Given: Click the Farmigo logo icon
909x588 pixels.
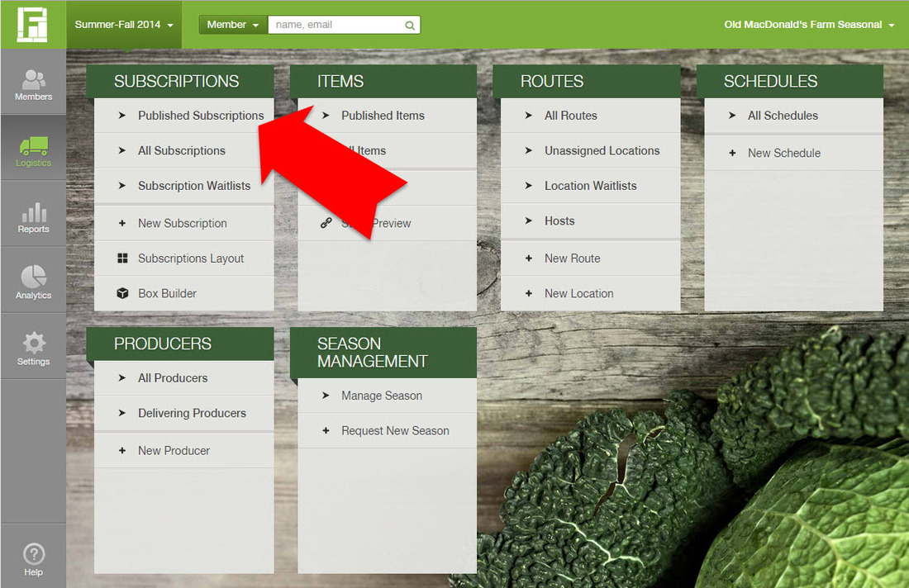Looking at the screenshot, I should [x=32, y=24].
